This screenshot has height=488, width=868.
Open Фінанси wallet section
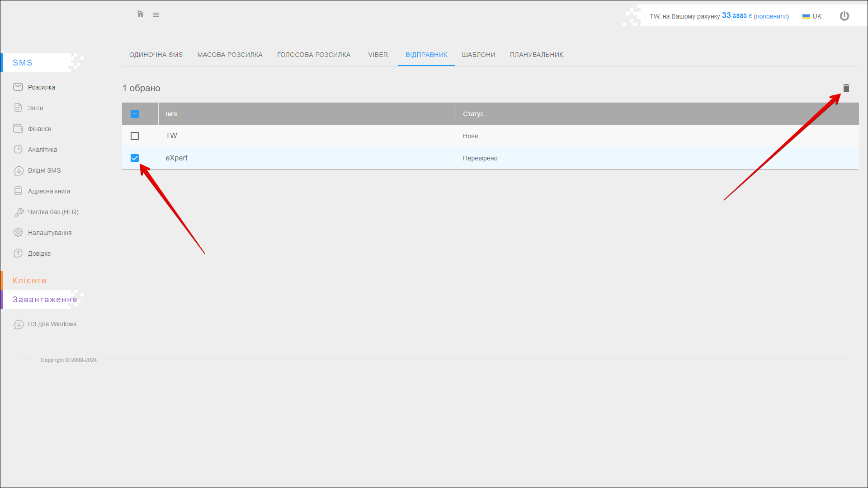pyautogui.click(x=39, y=129)
